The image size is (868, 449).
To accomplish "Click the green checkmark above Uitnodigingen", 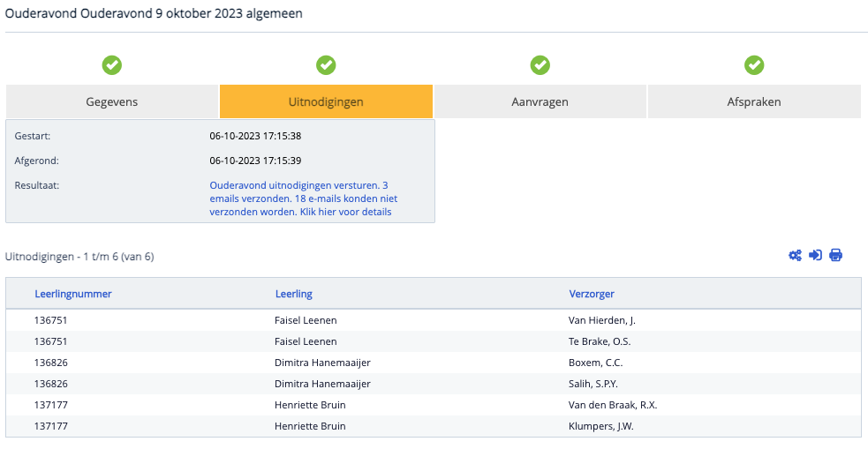I will tap(326, 65).
